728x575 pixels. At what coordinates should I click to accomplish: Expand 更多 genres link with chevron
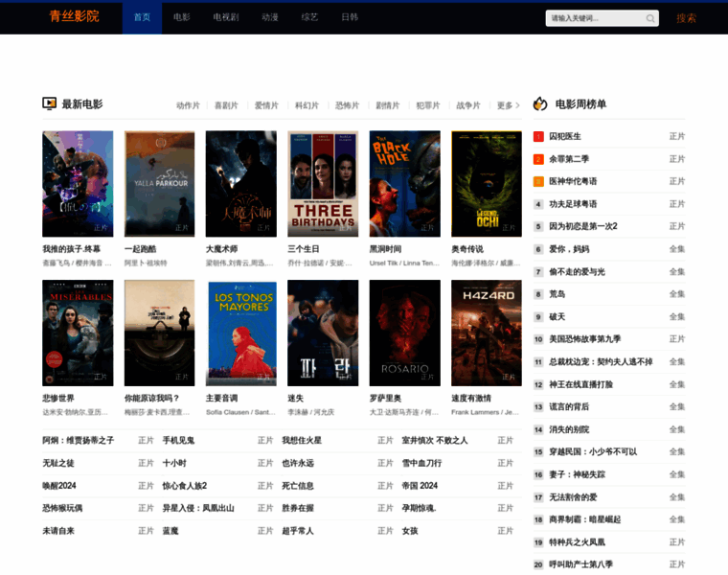pos(509,106)
